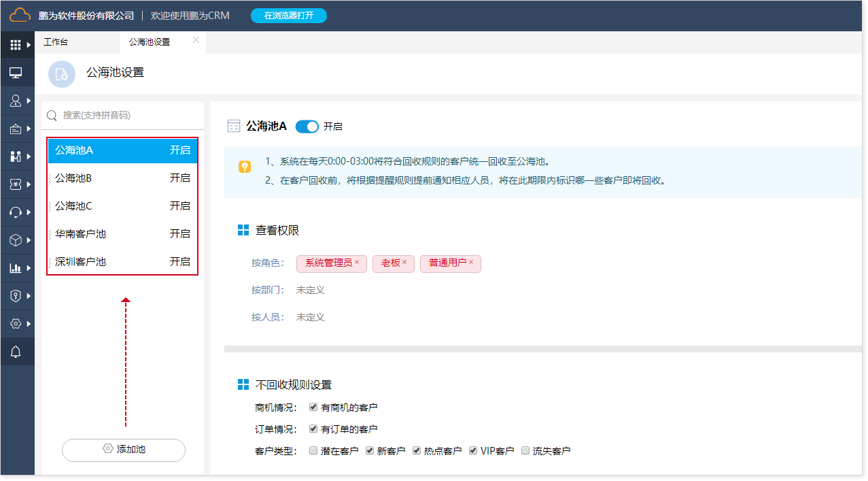Open the bell notifications icon
868x481 pixels.
coord(16,352)
